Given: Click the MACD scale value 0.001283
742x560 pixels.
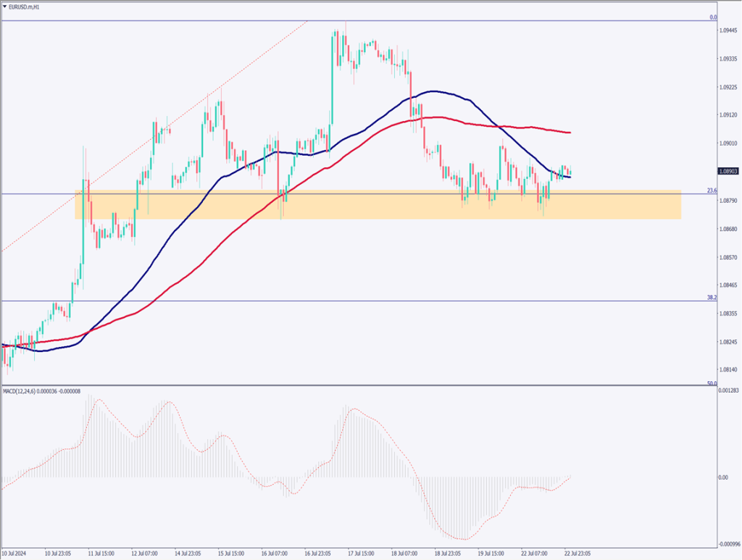Looking at the screenshot, I should coord(728,391).
